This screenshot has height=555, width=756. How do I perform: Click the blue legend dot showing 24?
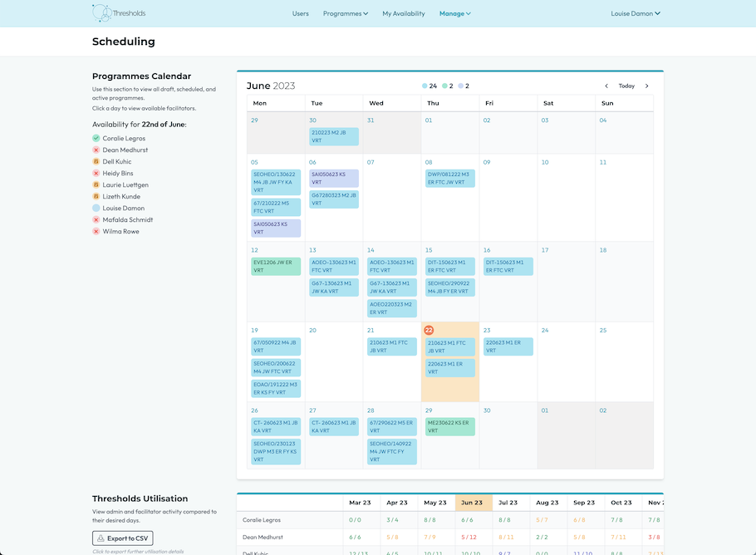425,86
